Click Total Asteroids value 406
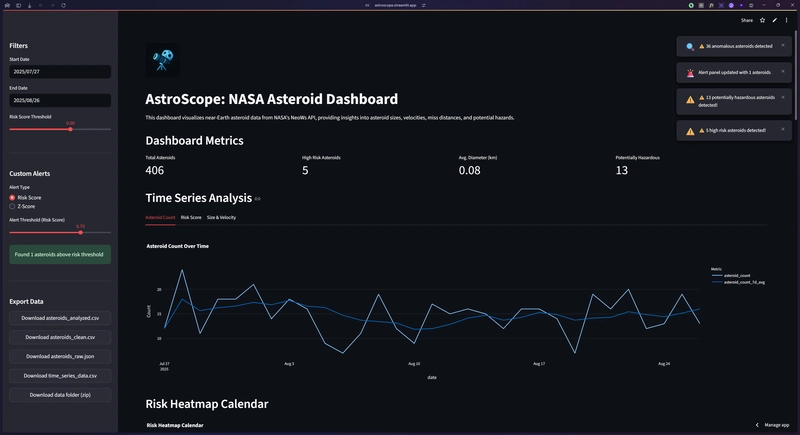This screenshot has height=435, width=800. 155,170
